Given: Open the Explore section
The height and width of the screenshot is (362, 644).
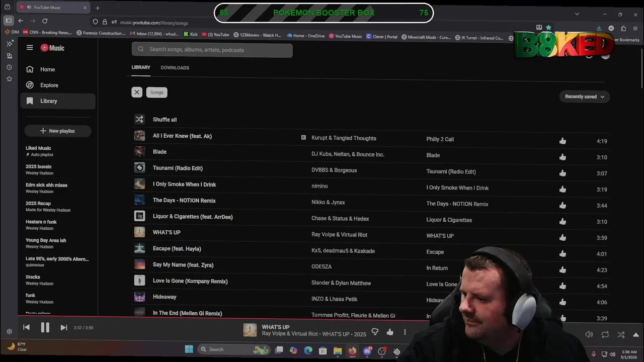Looking at the screenshot, I should [x=58, y=85].
